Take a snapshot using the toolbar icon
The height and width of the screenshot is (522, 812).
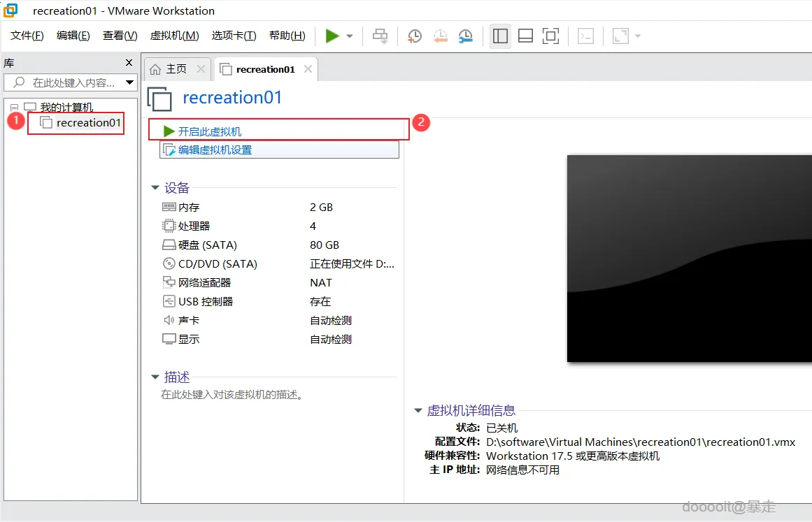click(x=415, y=36)
